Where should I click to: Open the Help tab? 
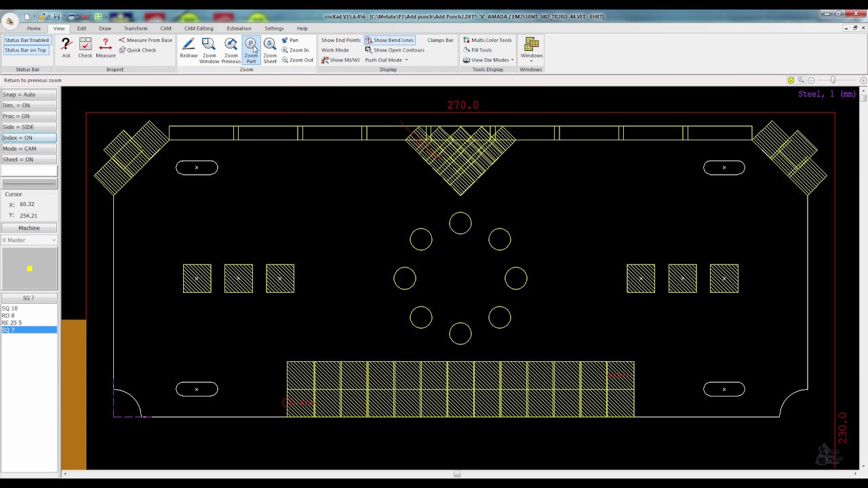coord(302,28)
